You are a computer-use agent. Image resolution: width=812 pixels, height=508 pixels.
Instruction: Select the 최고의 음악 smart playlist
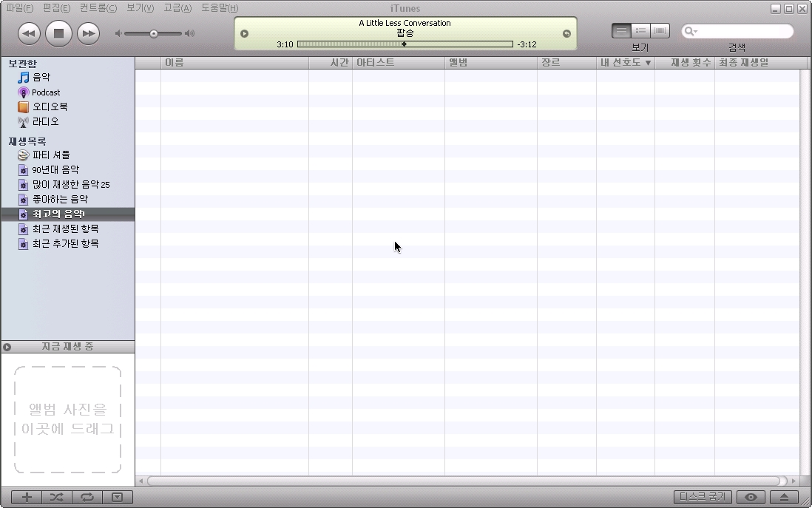click(x=68, y=214)
